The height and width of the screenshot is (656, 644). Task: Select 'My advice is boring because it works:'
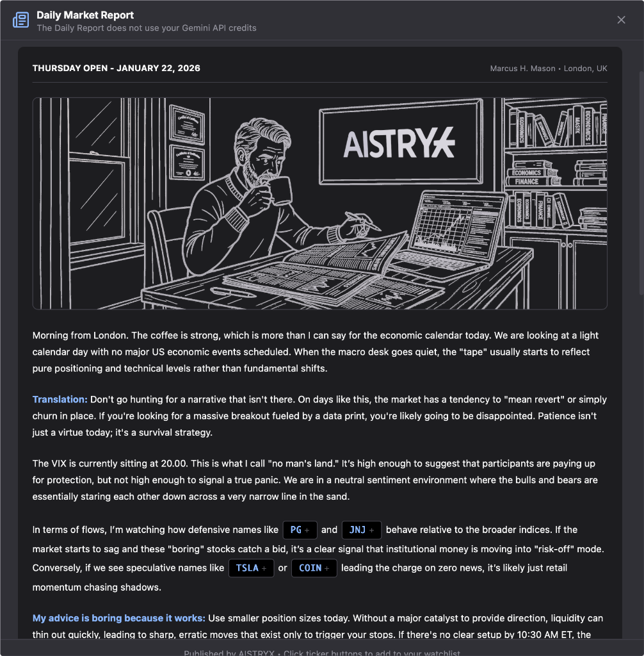coord(119,618)
